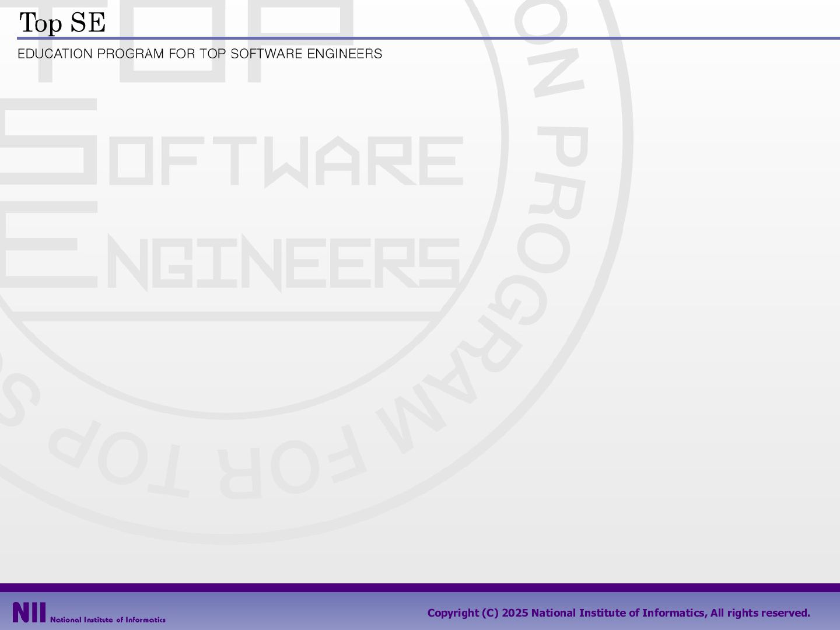Select the Copyright (C) 2025 footer line
Screen dimensions: 840x630
click(619, 612)
